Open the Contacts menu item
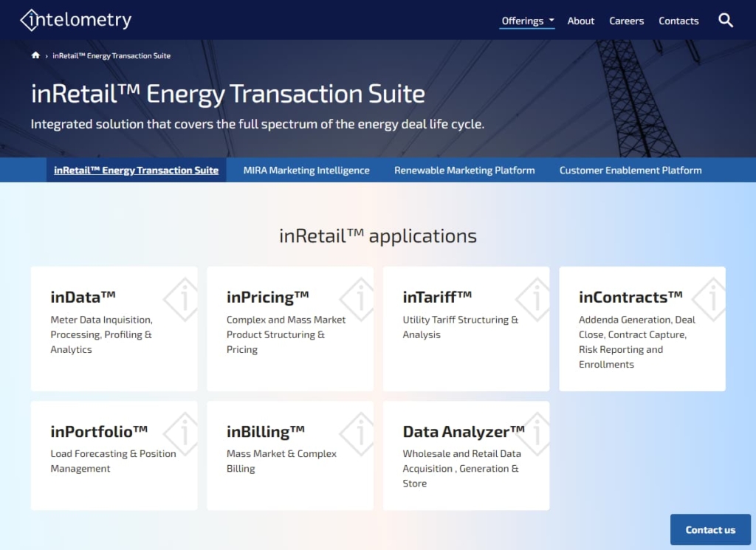The width and height of the screenshot is (756, 550). [678, 21]
